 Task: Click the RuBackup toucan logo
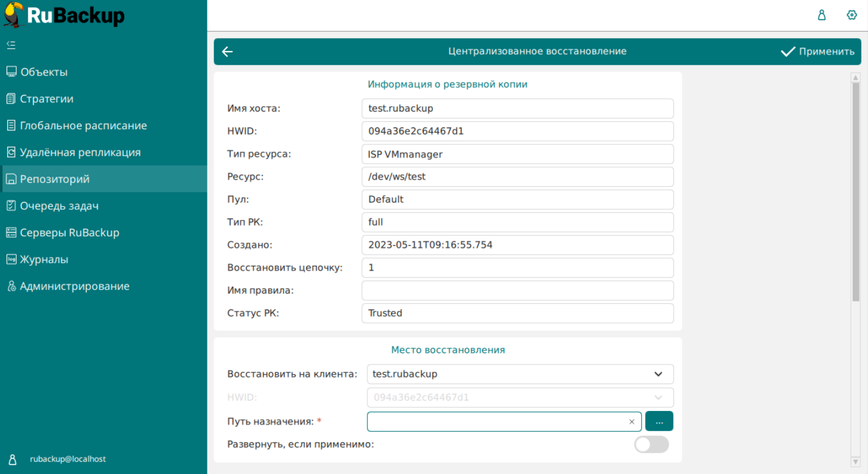tap(13, 15)
